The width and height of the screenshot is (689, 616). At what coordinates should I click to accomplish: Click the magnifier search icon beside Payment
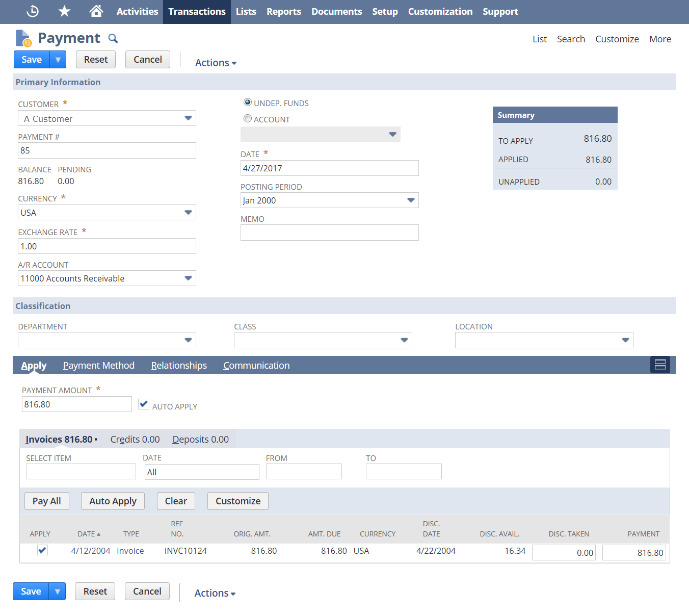(x=113, y=38)
